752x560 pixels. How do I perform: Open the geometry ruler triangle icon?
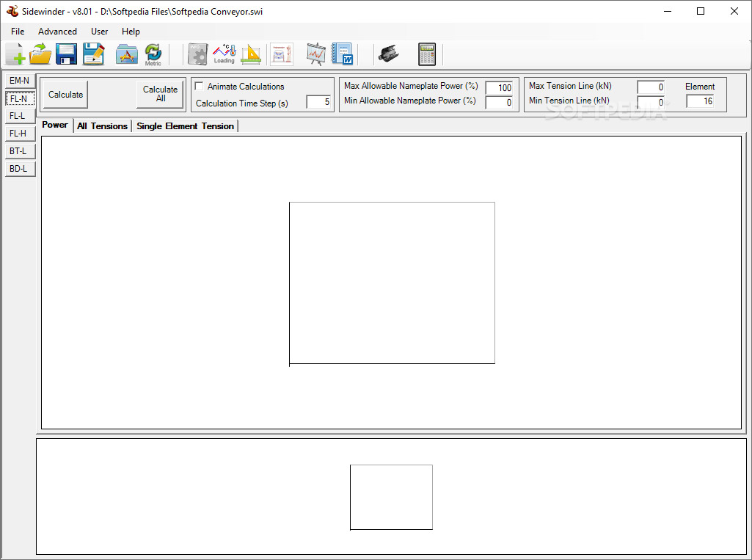click(x=251, y=54)
